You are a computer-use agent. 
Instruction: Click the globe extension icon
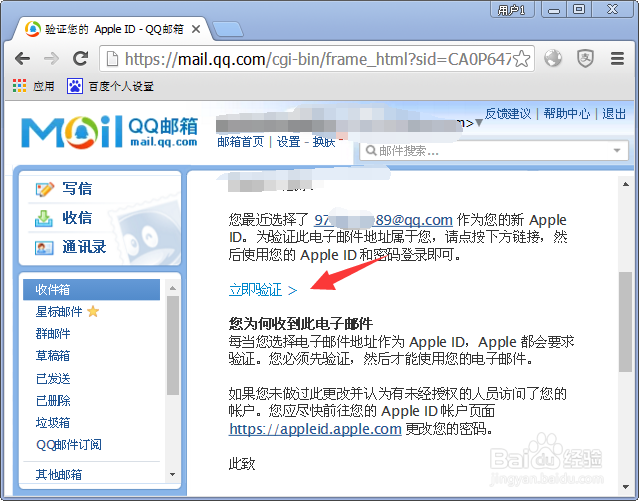(x=553, y=59)
